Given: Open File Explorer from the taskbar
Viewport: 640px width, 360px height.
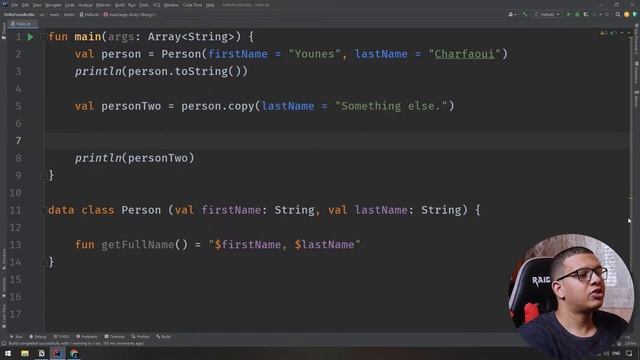Looking at the screenshot, I should 25,353.
